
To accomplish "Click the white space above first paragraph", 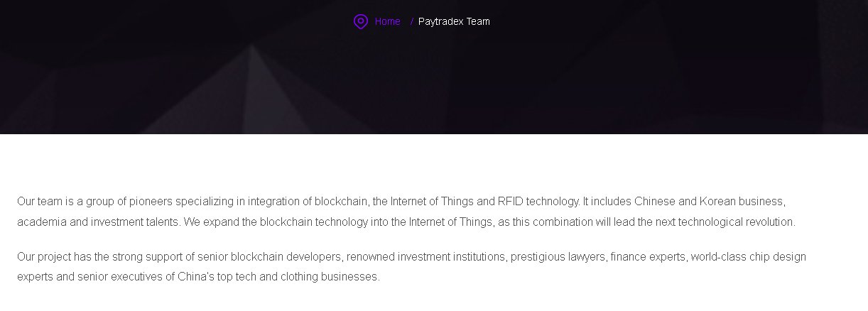I will 434,163.
